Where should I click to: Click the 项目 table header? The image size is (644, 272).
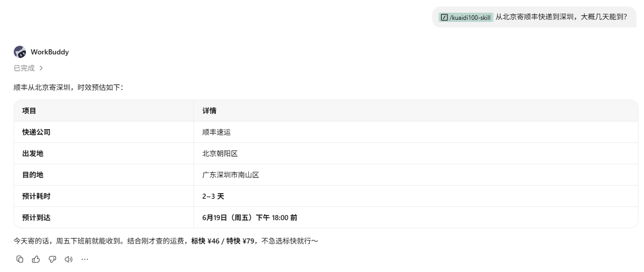tap(29, 111)
